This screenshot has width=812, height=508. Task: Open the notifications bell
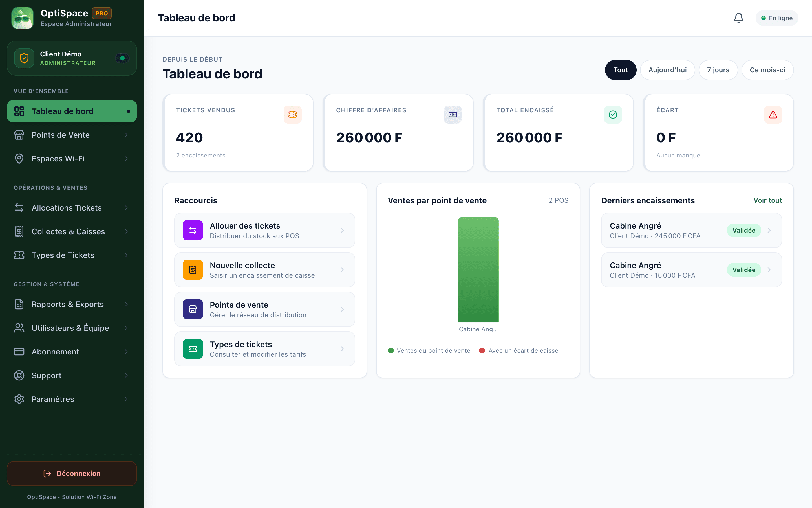tap(738, 18)
